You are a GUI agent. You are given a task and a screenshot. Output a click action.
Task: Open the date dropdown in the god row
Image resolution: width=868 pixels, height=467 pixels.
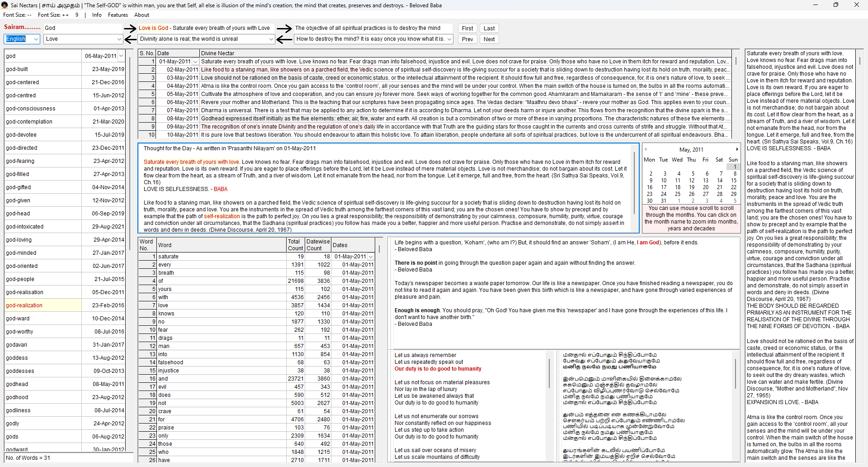[121, 56]
